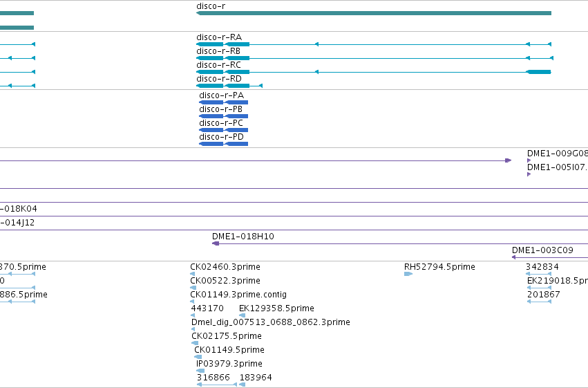
Task: Click the 316866 alignment glyph
Action: pos(217,385)
